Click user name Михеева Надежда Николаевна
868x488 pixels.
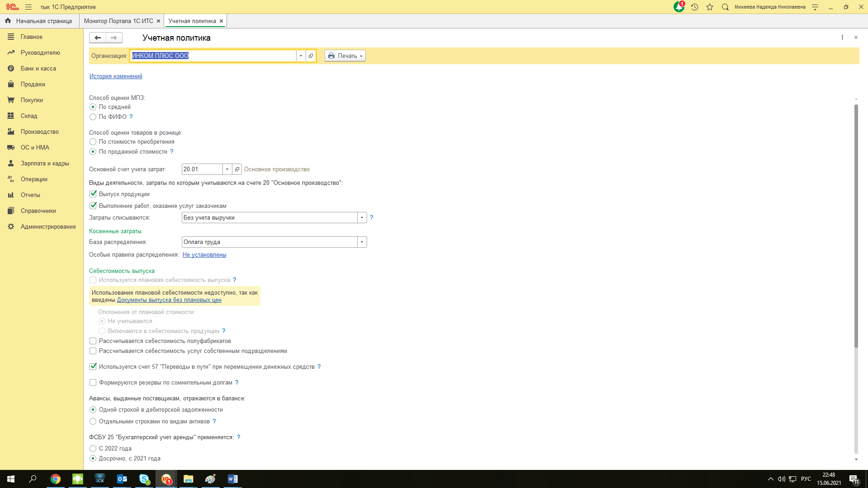tap(770, 7)
